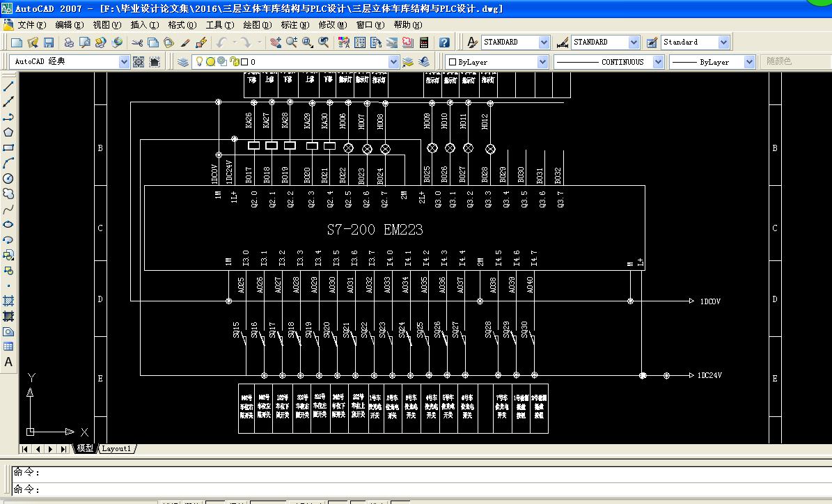Open the CONTINUOUS linetype dropdown
Viewport: 832px width, 504px height.
coord(658,62)
